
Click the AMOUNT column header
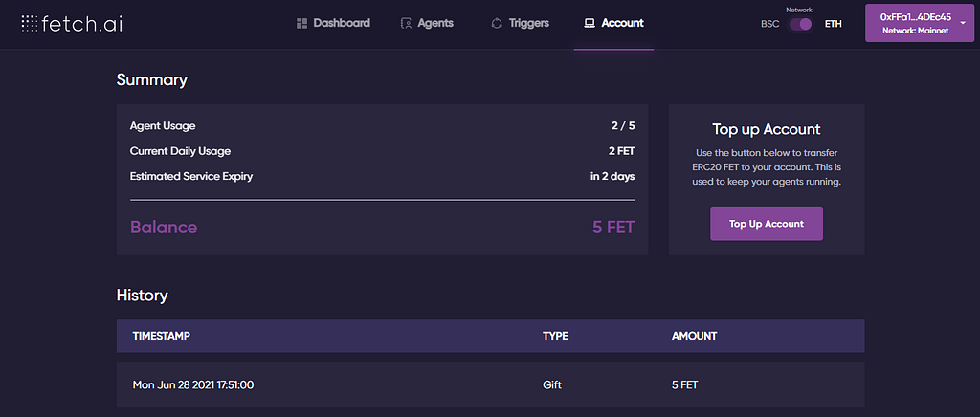pos(695,336)
